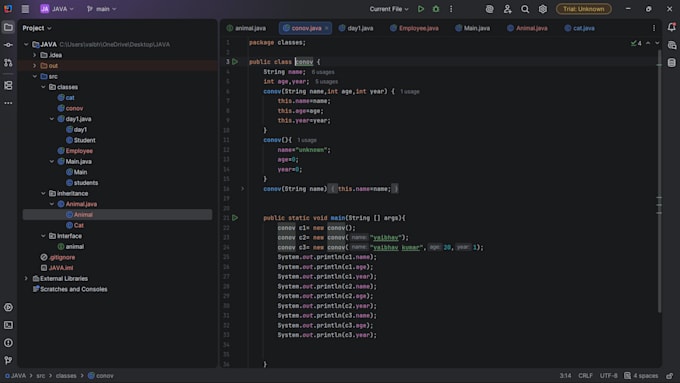Screen dimensions: 680x383
Task: Open Code With Me add-user icon
Action: [x=507, y=9]
